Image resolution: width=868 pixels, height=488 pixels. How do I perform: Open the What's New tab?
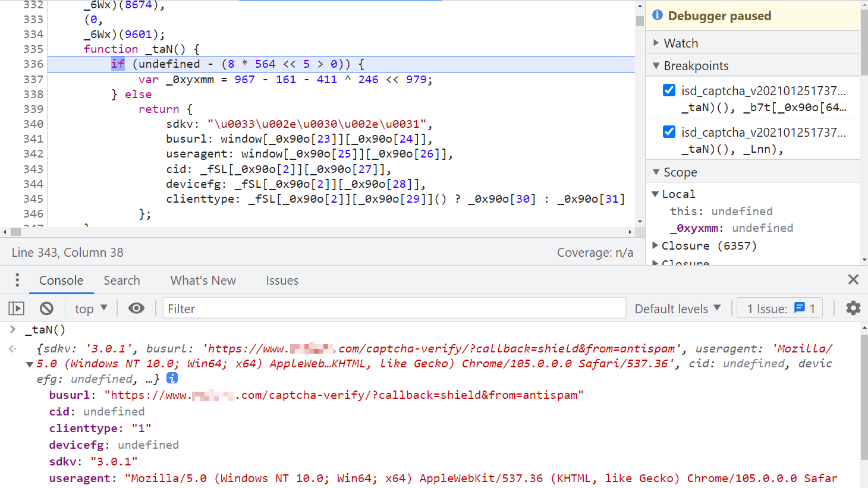pyautogui.click(x=203, y=280)
